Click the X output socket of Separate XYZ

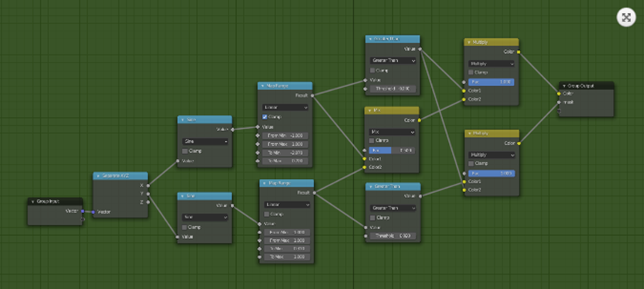coord(148,185)
